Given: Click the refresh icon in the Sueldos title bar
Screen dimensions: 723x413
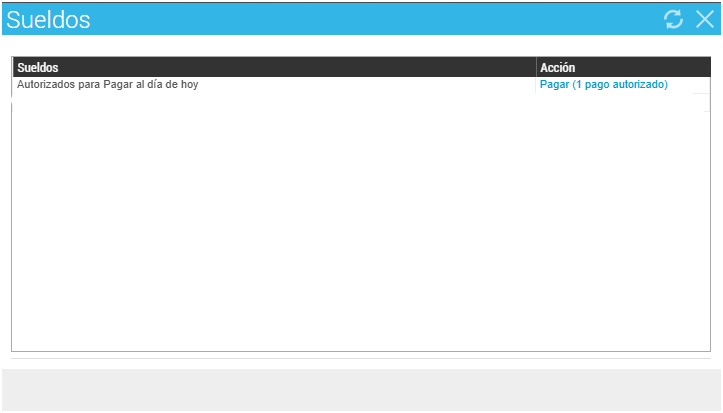Looking at the screenshot, I should (673, 19).
